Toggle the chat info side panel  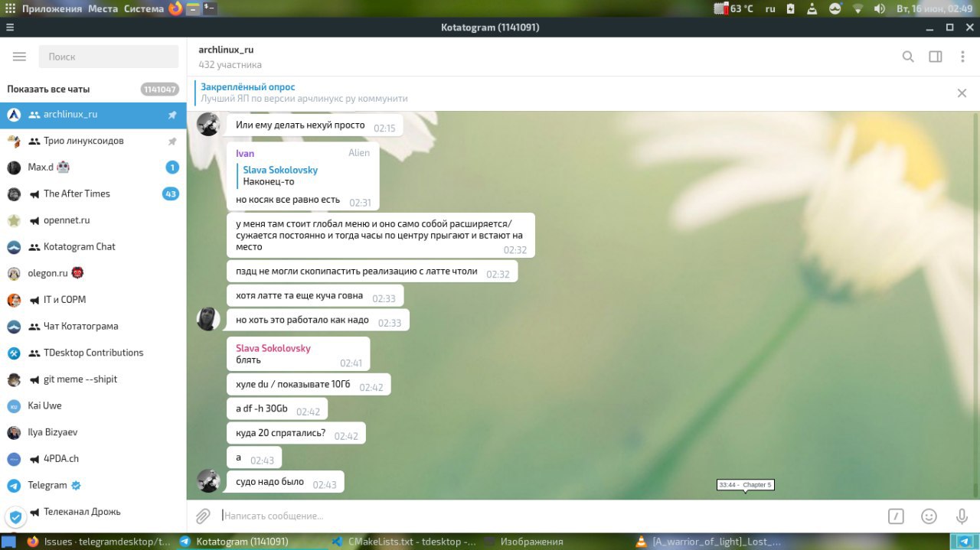tap(935, 57)
